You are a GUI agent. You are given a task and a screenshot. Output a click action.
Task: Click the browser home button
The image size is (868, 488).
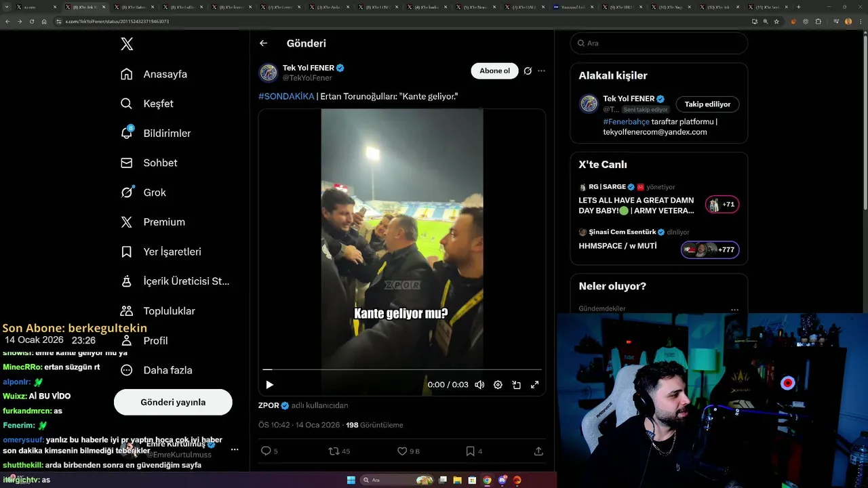tap(44, 21)
